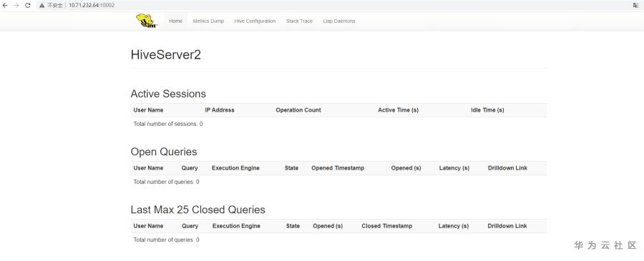Click Total number of queries under Open Queries
This screenshot has height=261, width=644.
pyautogui.click(x=166, y=182)
